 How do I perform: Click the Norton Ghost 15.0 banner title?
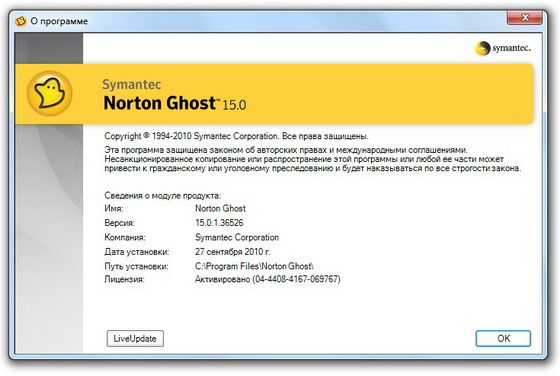[x=175, y=103]
